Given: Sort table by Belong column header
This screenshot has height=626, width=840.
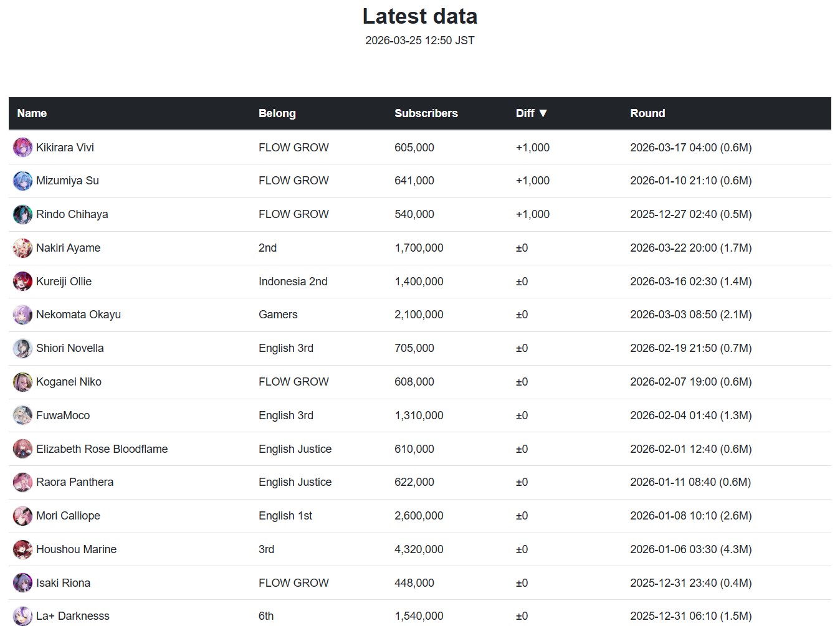Looking at the screenshot, I should [277, 113].
